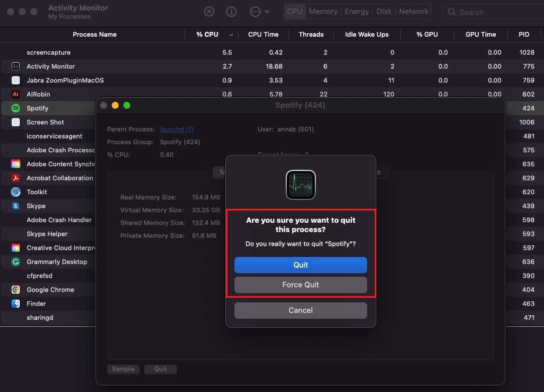The width and height of the screenshot is (544, 392).
Task: Select the Skype process icon
Action: pos(16,206)
